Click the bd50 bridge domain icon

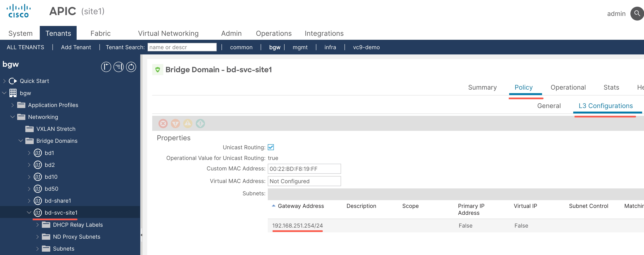coord(38,189)
